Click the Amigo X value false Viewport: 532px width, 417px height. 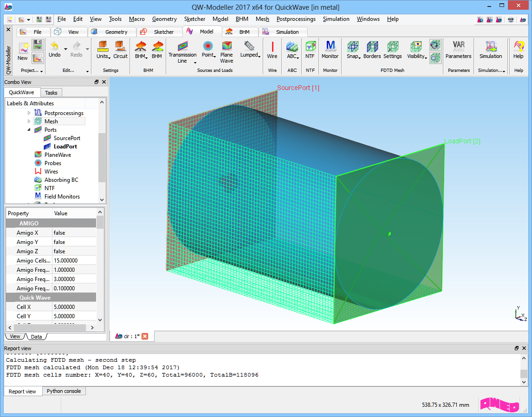click(x=74, y=232)
